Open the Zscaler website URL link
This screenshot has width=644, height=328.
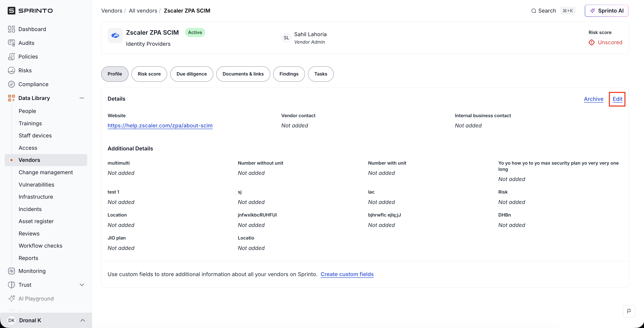pos(160,125)
